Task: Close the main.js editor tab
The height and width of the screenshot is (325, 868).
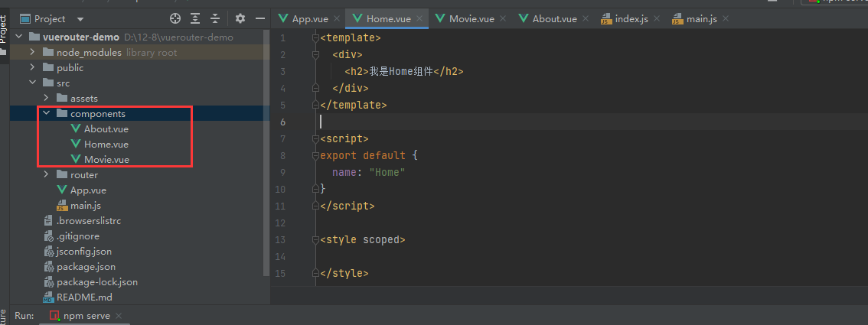Action: (725, 19)
